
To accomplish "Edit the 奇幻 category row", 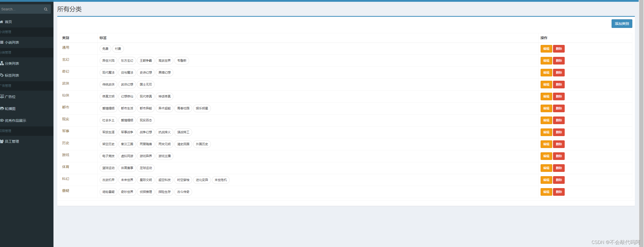I will tap(546, 73).
